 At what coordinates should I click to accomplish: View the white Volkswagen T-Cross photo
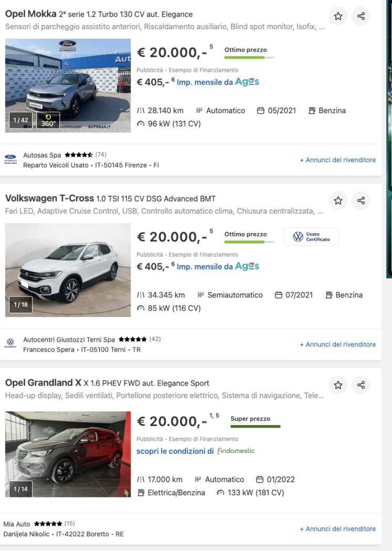[x=68, y=270]
